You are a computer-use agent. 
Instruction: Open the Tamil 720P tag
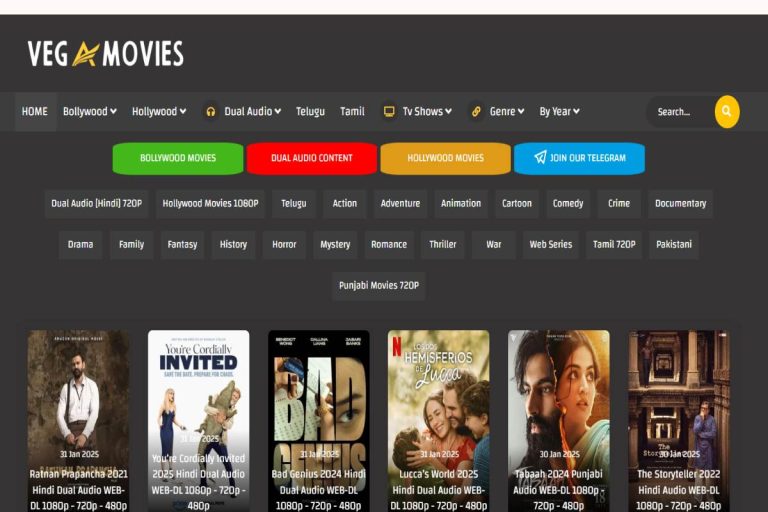(x=614, y=244)
